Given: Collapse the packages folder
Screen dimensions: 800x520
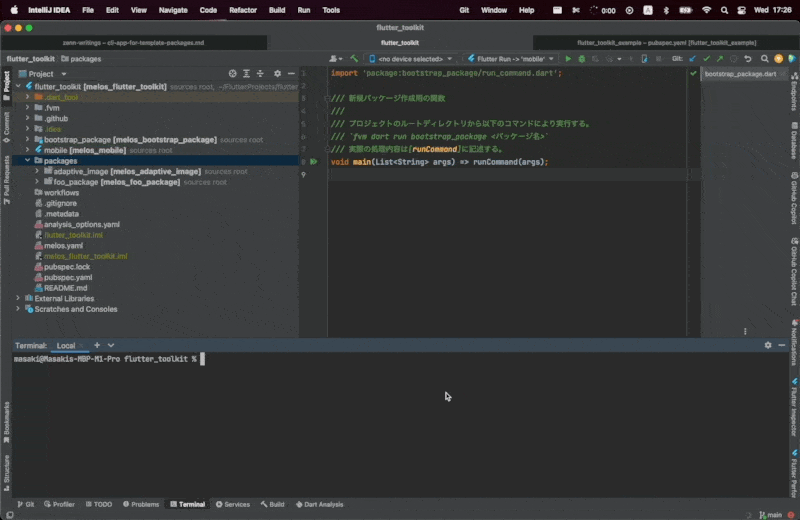Looking at the screenshot, I should (x=28, y=160).
